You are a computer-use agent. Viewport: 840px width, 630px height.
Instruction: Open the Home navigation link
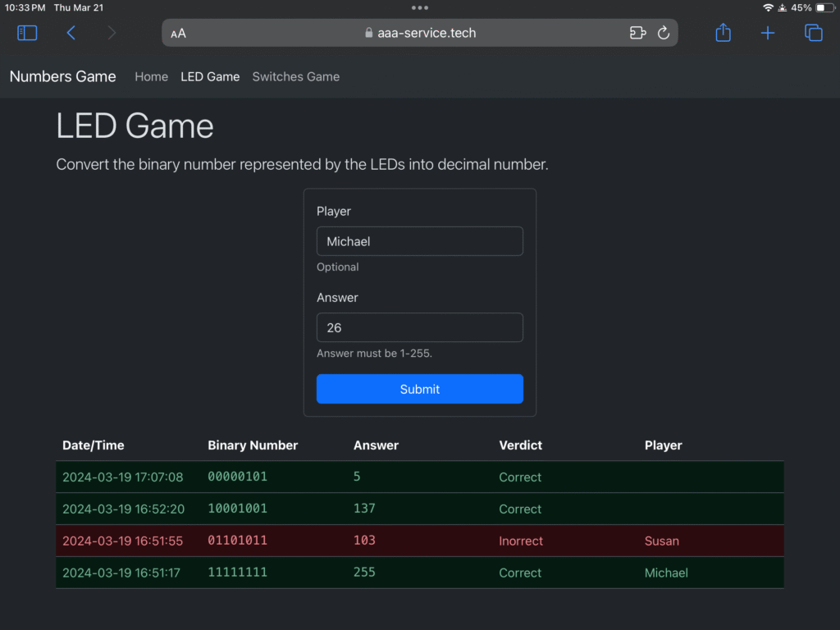[x=151, y=76]
